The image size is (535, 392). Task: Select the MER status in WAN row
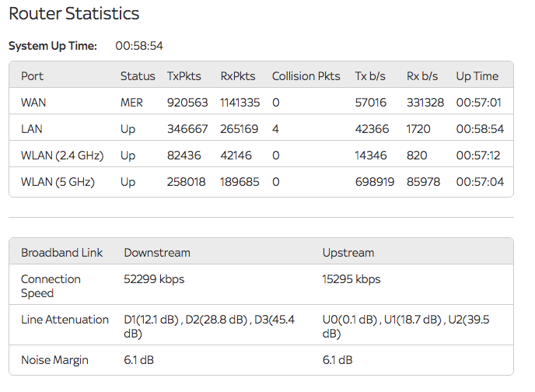coord(131,103)
